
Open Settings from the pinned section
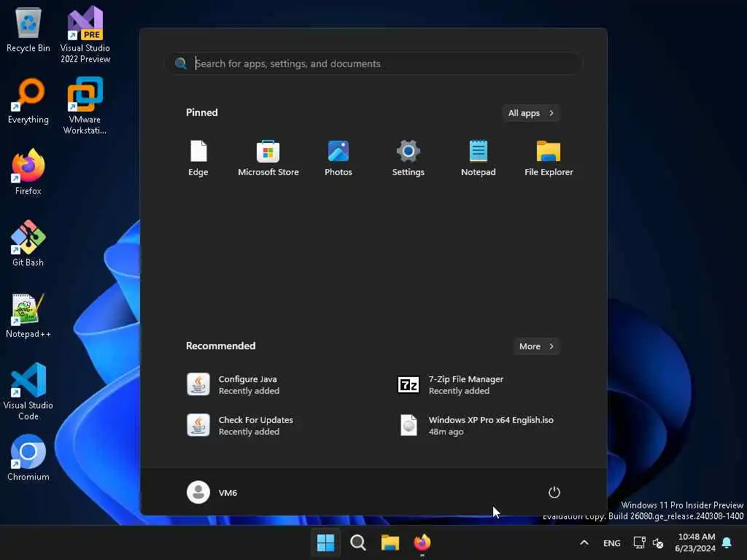click(409, 158)
